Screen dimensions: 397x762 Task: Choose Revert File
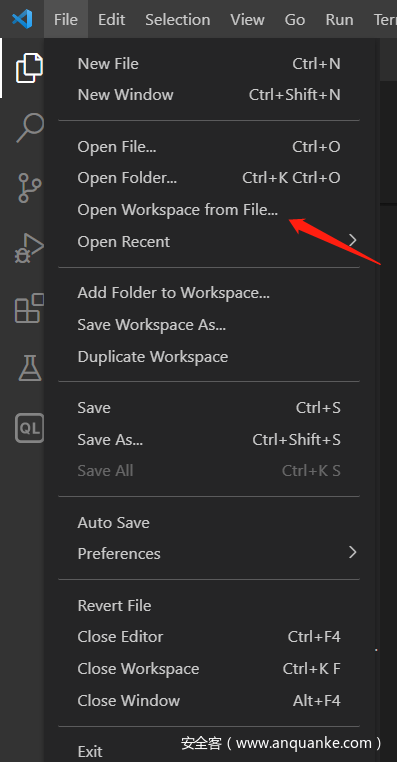[x=209, y=606]
